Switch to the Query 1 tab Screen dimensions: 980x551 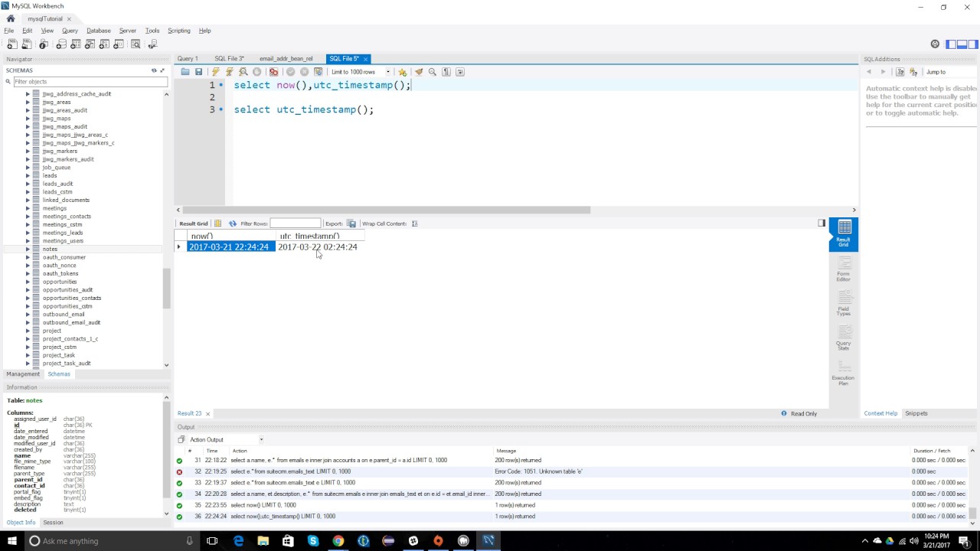188,58
